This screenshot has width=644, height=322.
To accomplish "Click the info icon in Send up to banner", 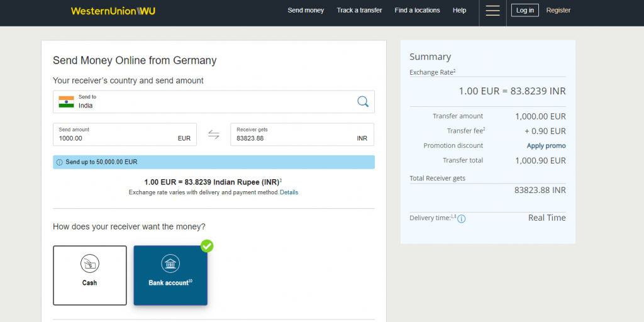I will click(59, 162).
